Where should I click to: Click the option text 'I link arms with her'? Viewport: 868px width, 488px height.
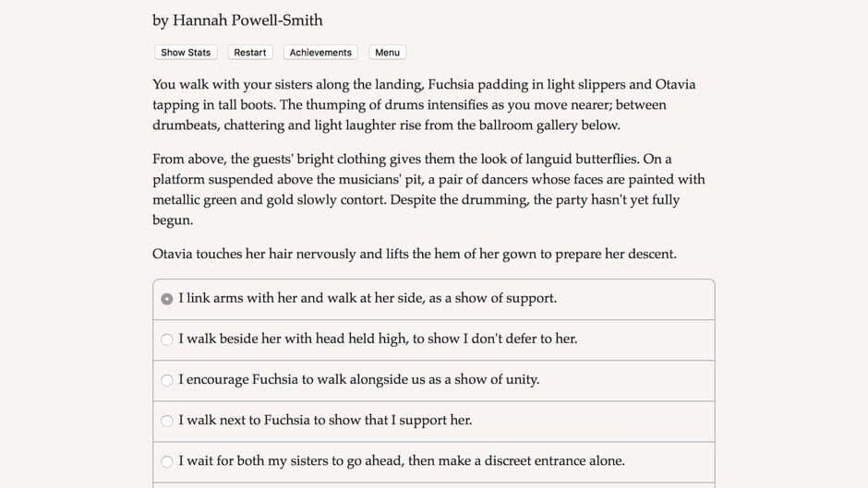[368, 299]
